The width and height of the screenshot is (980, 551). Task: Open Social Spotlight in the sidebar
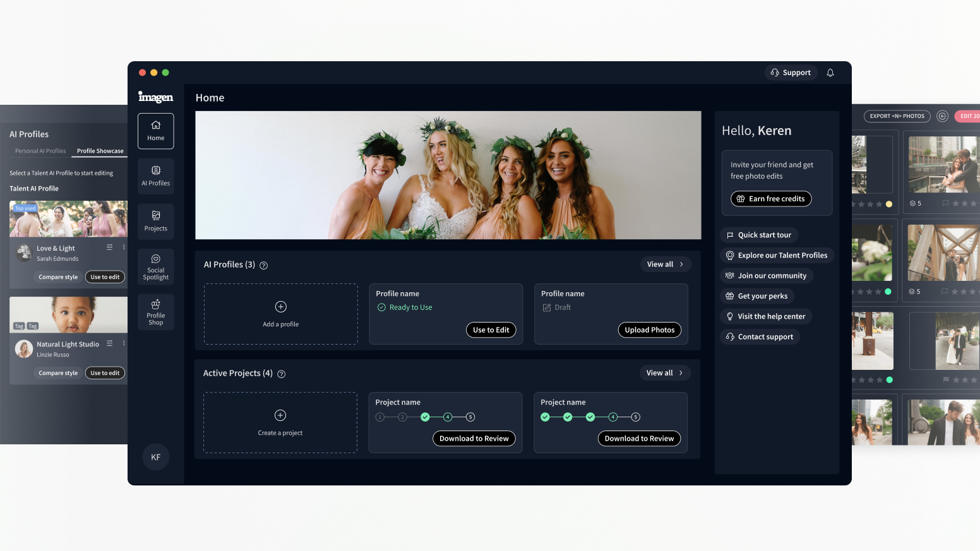click(x=156, y=267)
